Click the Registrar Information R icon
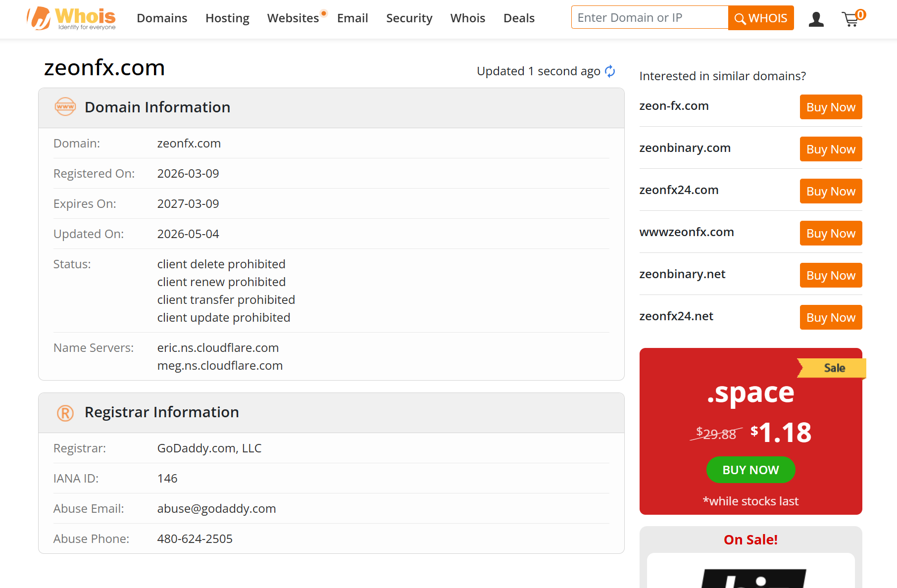The image size is (897, 588). 65,412
